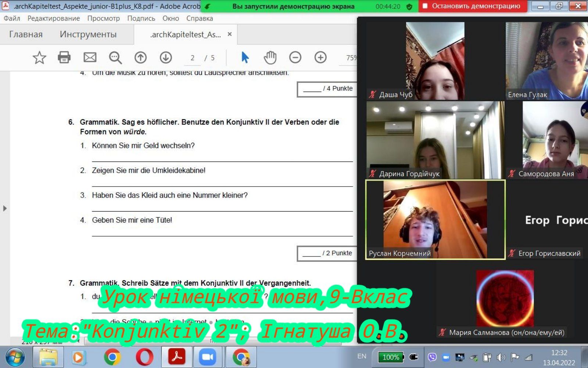Close the archKapiteltest document tab

tap(230, 34)
